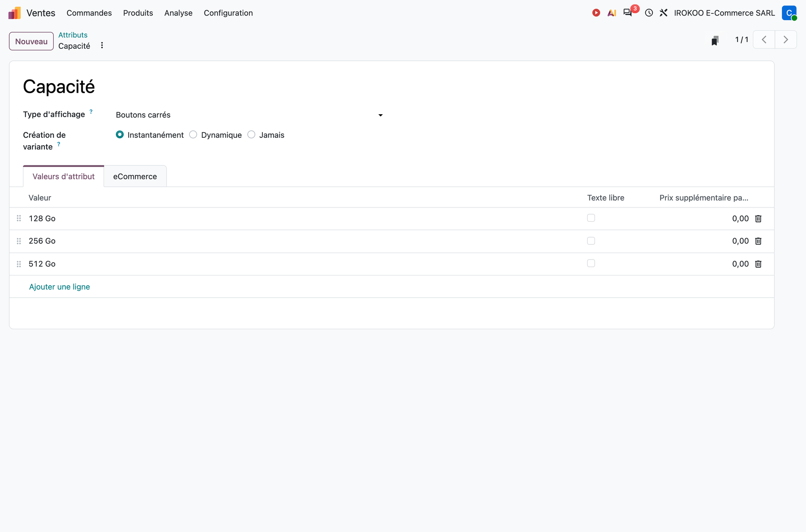This screenshot has width=806, height=532.
Task: Click the Nouveau button
Action: [31, 41]
